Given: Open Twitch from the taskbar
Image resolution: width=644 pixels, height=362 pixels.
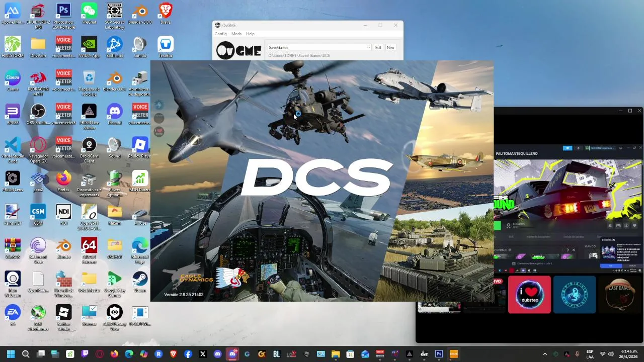Looking at the screenshot, I should [85, 354].
